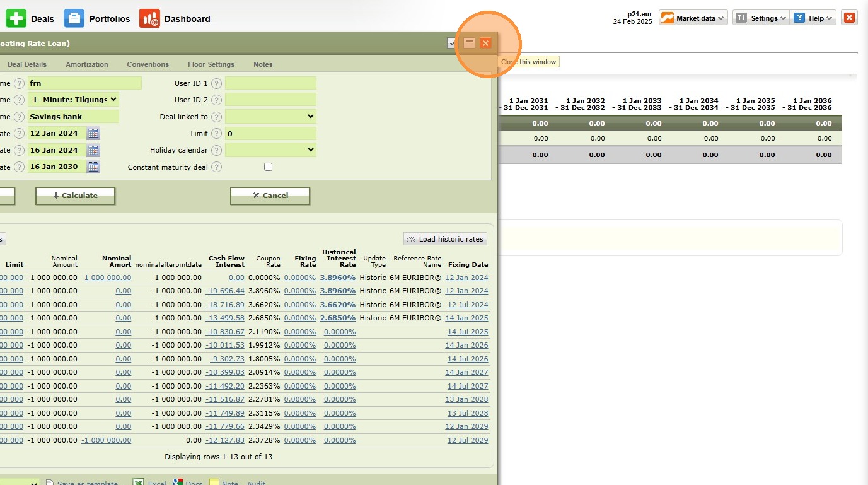Click the help icon beside the 16 Jan 2030 date
The height and width of the screenshot is (485, 868).
click(19, 167)
